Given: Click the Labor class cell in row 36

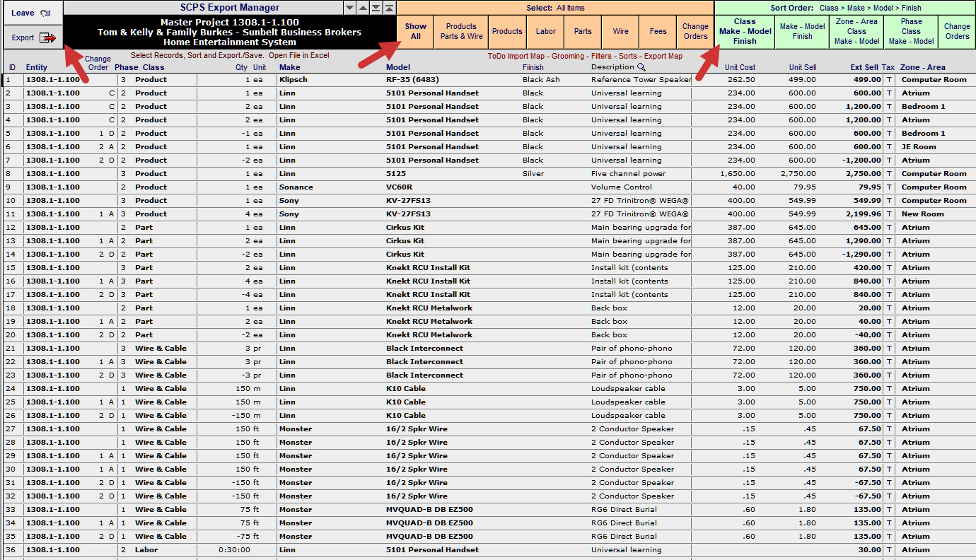Looking at the screenshot, I should coord(146,550).
